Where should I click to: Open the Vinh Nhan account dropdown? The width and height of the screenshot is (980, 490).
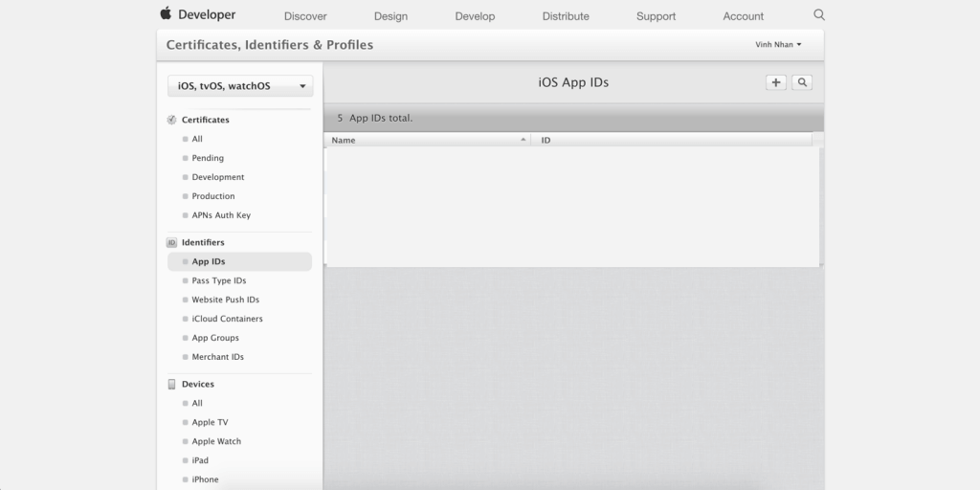(778, 44)
